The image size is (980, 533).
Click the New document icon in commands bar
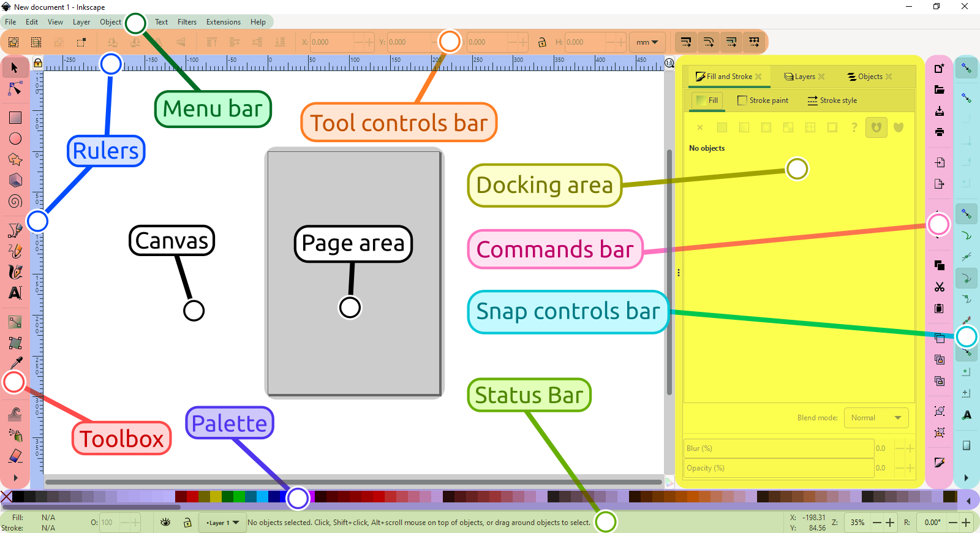tap(939, 68)
